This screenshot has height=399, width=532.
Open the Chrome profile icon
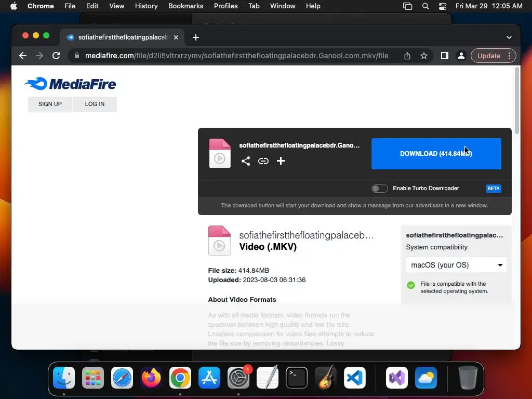pos(461,56)
